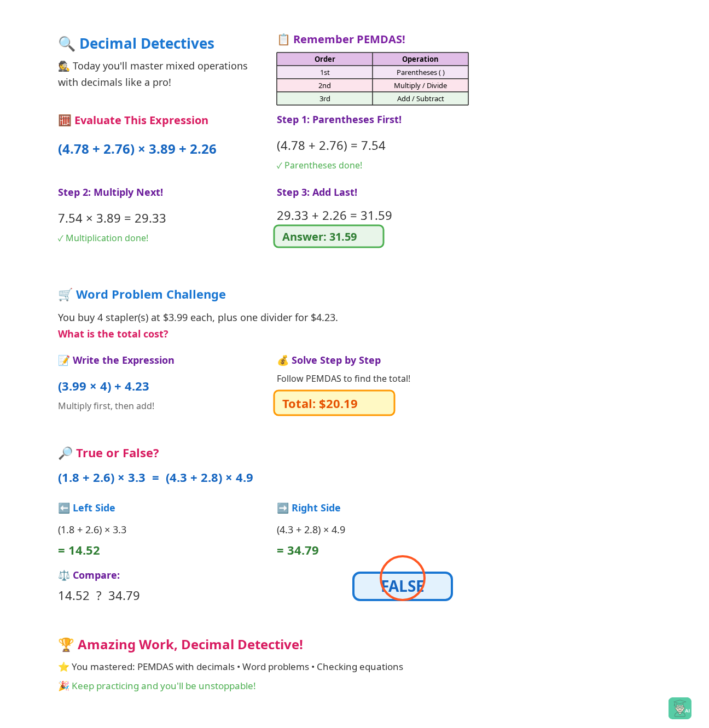The width and height of the screenshot is (709, 728).
Task: Click expression (3.99 × 4) + 4.23
Action: 103,387
